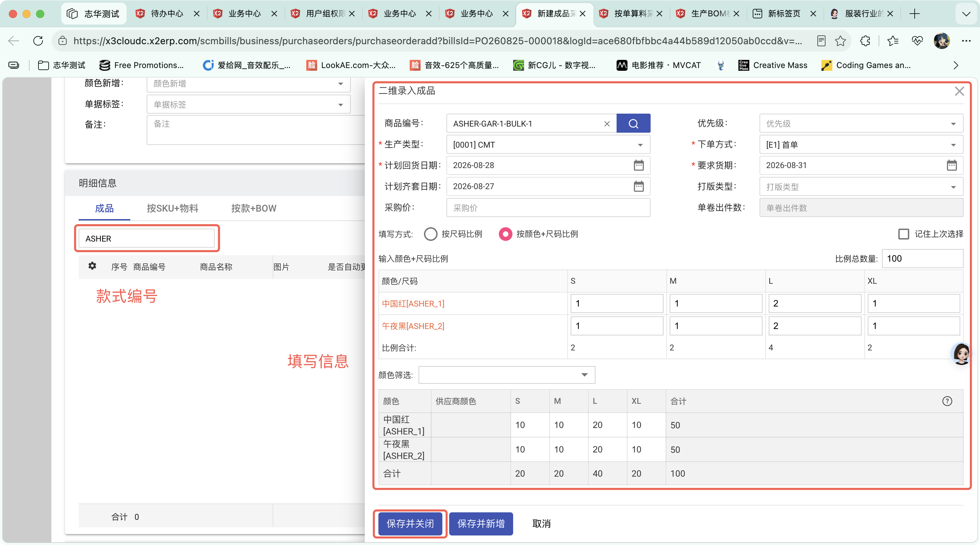
Task: Click the assistant avatar floating icon
Action: [x=961, y=354]
